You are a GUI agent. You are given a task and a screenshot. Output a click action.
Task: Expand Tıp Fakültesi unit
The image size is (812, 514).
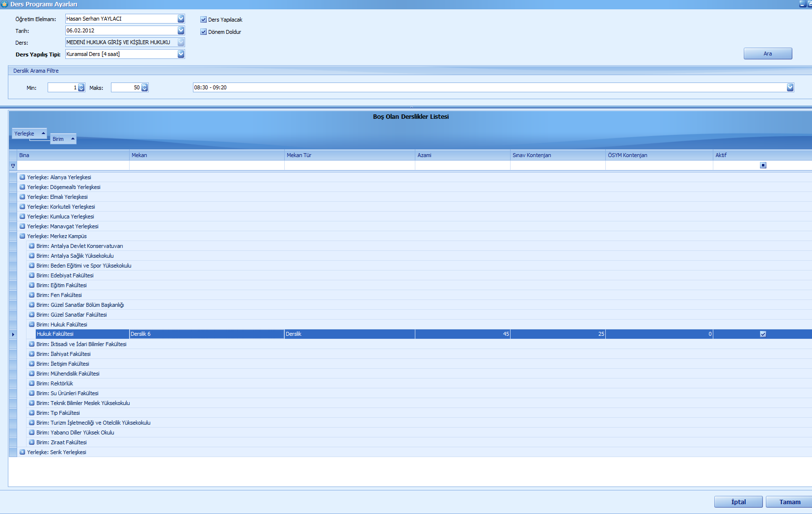click(x=31, y=413)
